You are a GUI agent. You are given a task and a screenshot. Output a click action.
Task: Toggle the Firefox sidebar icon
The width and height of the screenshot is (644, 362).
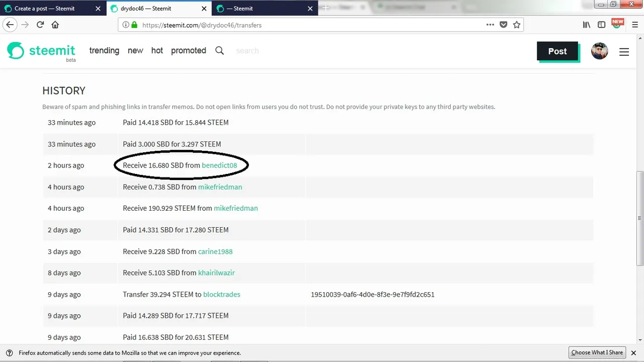click(x=601, y=25)
